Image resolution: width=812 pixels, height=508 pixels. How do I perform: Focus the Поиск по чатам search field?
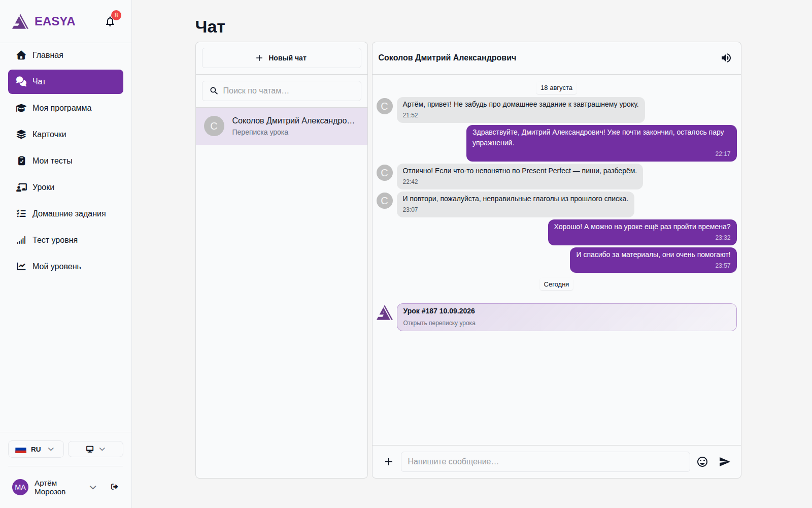click(x=282, y=91)
